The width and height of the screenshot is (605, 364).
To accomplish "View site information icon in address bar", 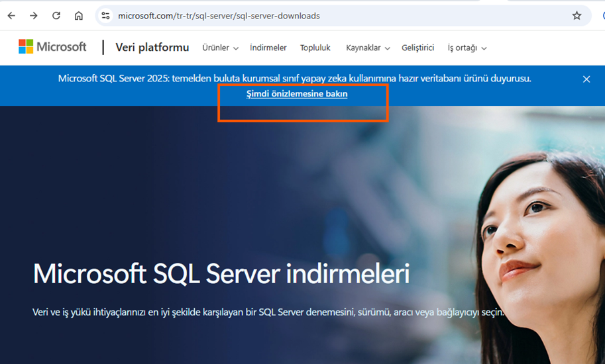I will coord(105,16).
